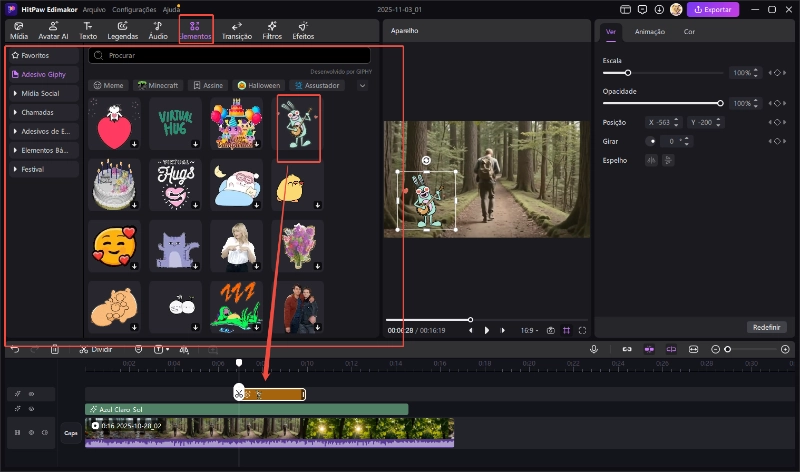This screenshot has height=472, width=800.
Task: Select the Halloween tag filter
Action: [x=259, y=86]
